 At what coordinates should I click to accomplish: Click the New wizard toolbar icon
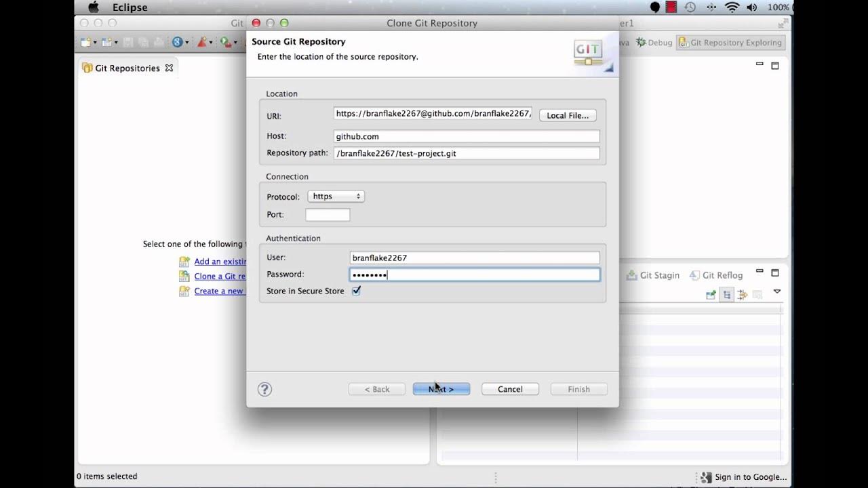(x=85, y=42)
